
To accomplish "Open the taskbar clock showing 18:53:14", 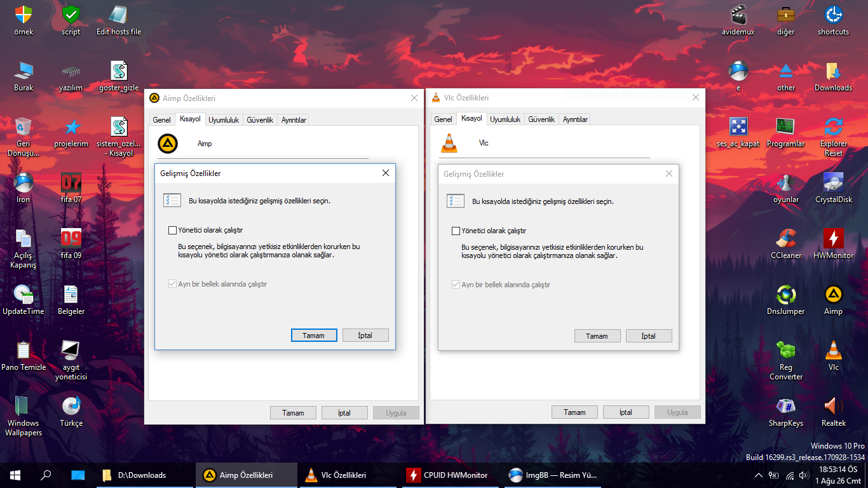I will (838, 475).
